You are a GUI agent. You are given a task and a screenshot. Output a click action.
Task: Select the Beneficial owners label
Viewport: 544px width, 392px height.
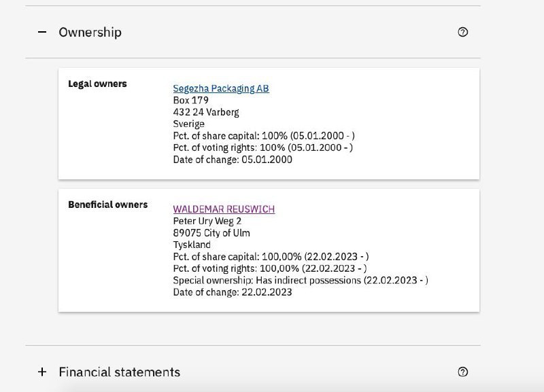108,205
